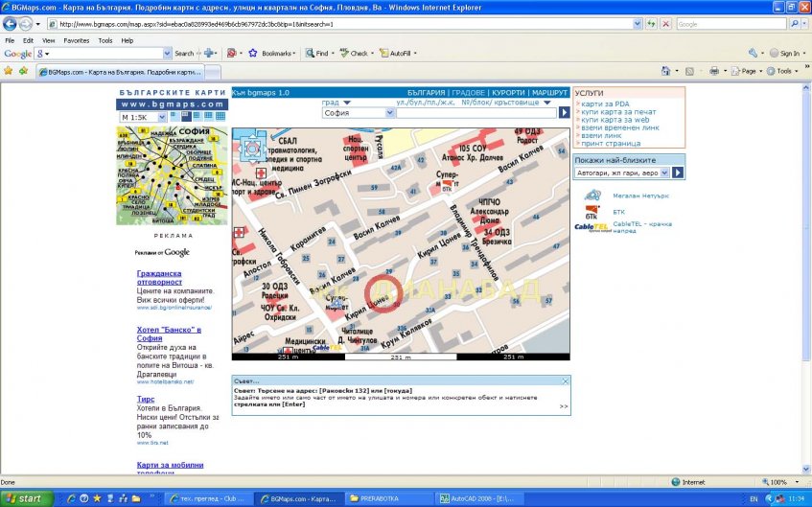Click the IE Print icon
The image size is (812, 507).
(713, 71)
